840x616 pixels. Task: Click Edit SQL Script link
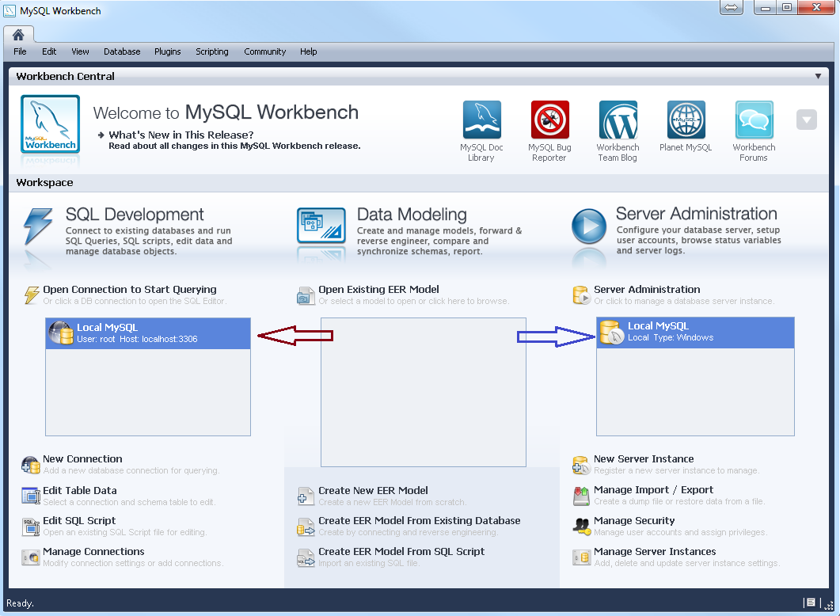[79, 521]
